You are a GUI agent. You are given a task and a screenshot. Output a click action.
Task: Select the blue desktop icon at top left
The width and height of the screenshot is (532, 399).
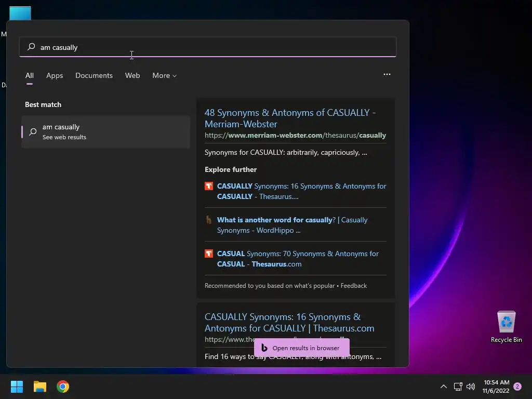coord(20,13)
